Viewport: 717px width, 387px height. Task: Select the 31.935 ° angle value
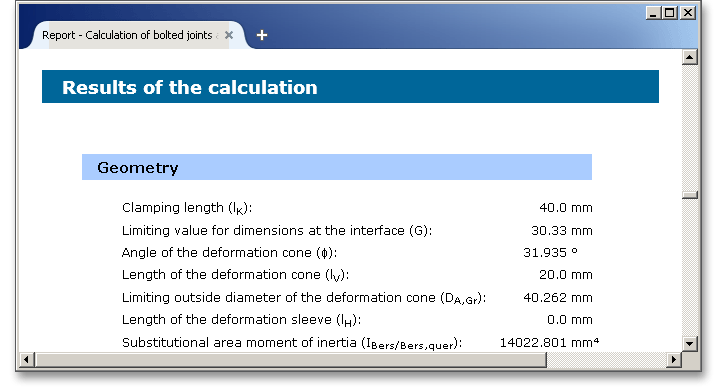[x=550, y=253]
